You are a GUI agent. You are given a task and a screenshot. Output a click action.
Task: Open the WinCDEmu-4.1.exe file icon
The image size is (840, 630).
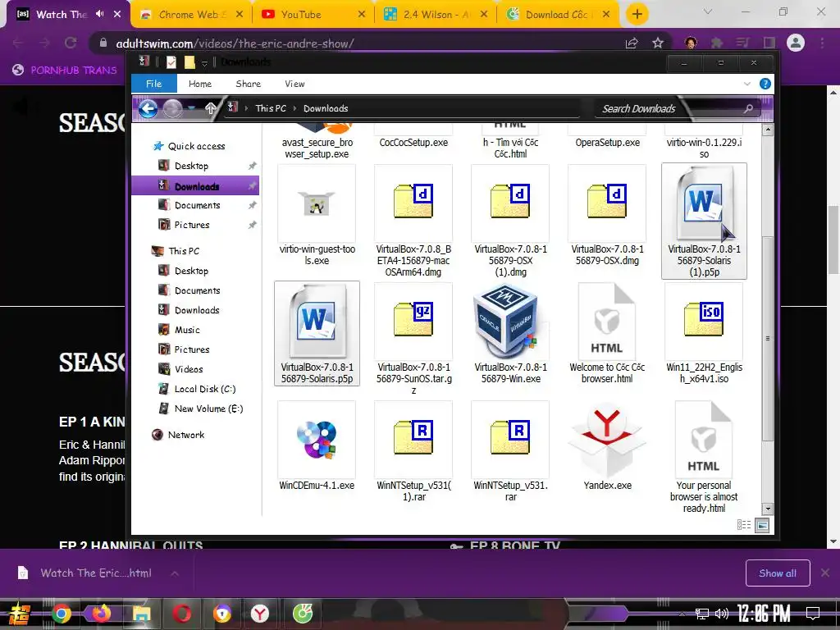[317, 441]
